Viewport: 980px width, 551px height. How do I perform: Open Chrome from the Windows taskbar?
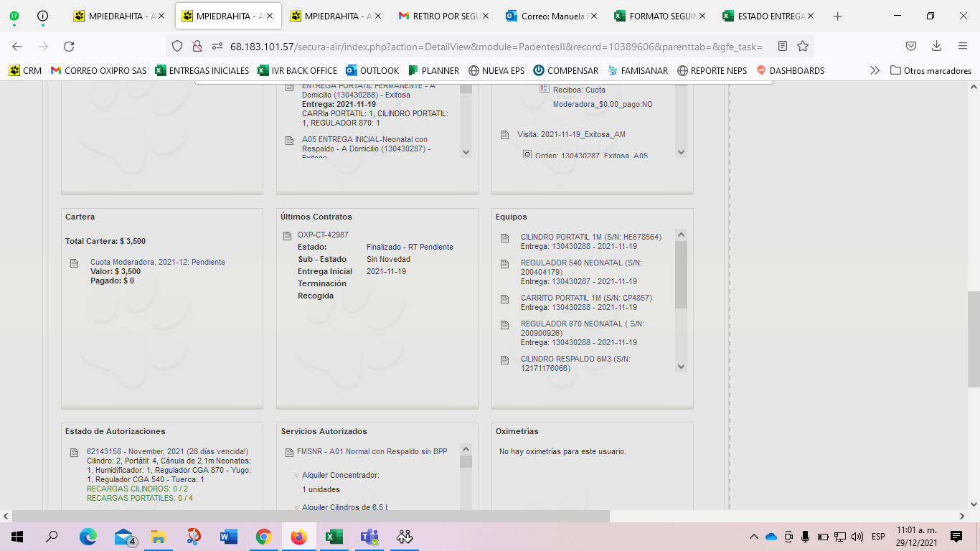point(264,537)
